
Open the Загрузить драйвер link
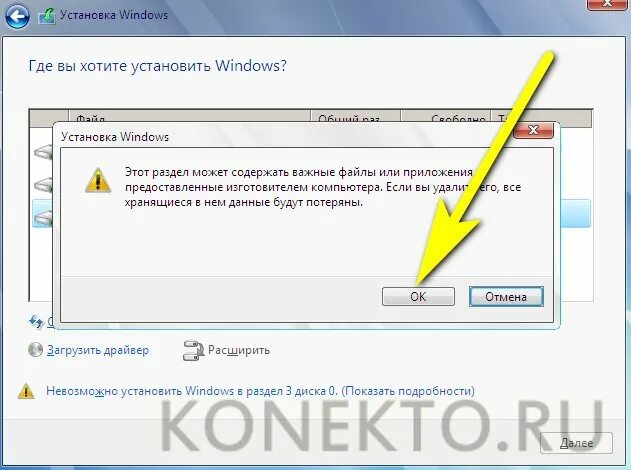tap(98, 350)
